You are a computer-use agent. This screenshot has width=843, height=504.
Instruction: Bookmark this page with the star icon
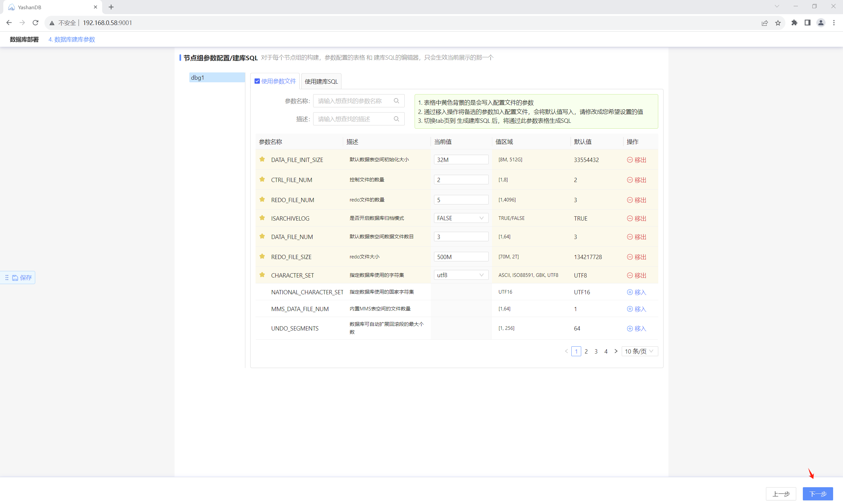tap(778, 23)
